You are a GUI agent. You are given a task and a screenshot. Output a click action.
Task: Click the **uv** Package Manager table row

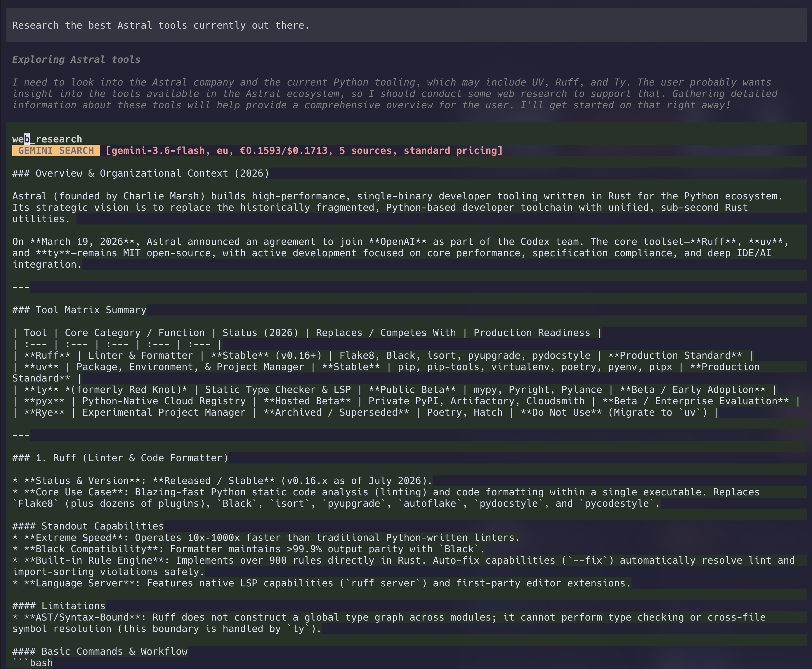[x=386, y=373]
